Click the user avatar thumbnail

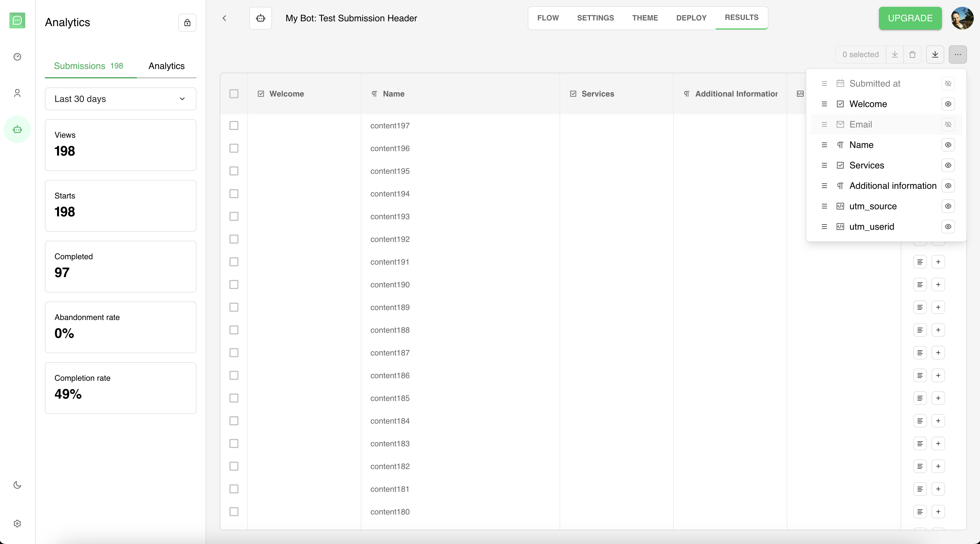pyautogui.click(x=962, y=18)
